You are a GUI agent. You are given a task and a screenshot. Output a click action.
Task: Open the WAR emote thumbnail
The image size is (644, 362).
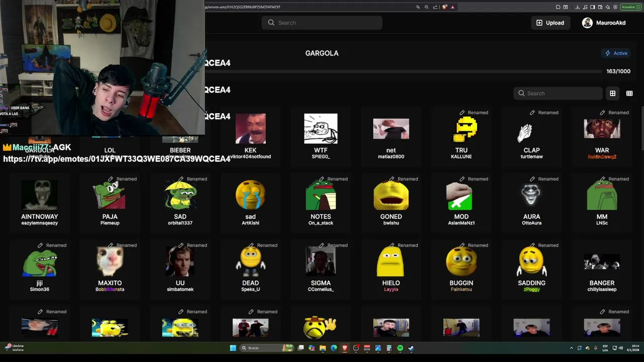pos(602,129)
